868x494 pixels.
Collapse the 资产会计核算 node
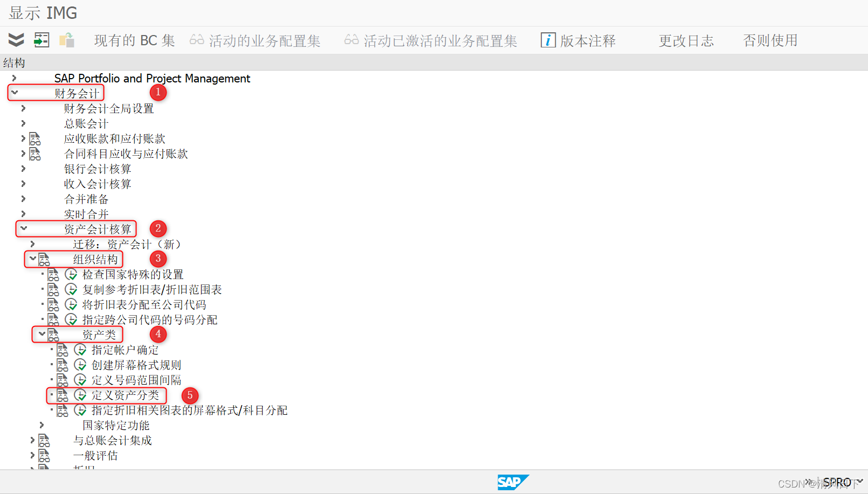point(24,228)
